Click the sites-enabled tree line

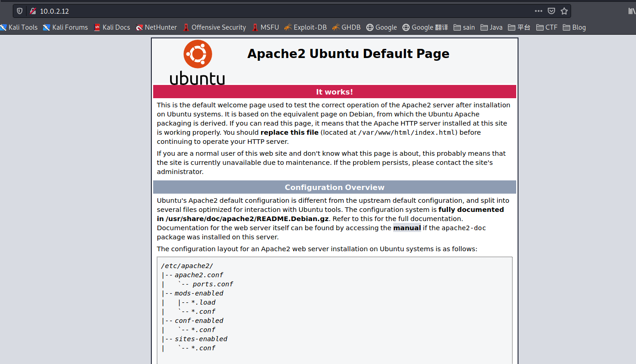201,339
